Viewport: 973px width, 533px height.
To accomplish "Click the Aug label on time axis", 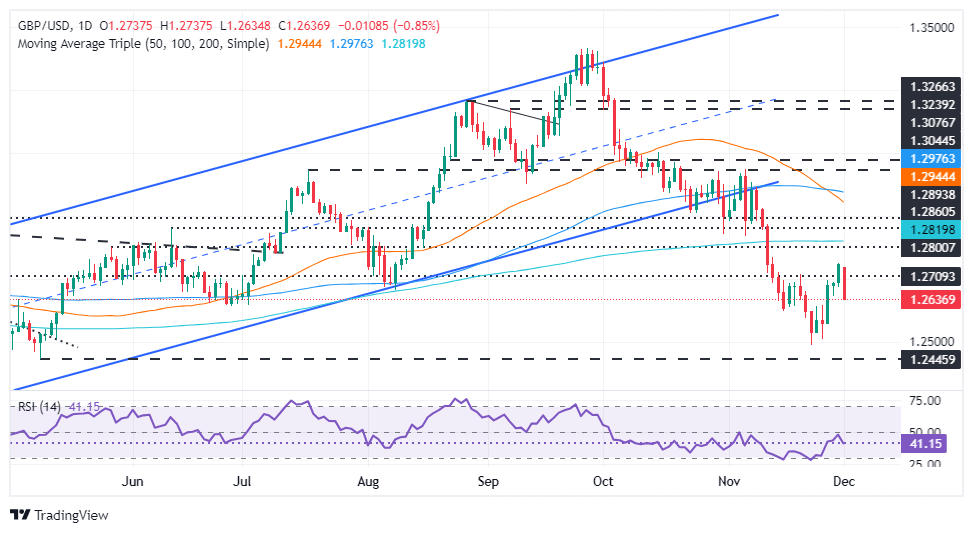I will click(x=369, y=481).
